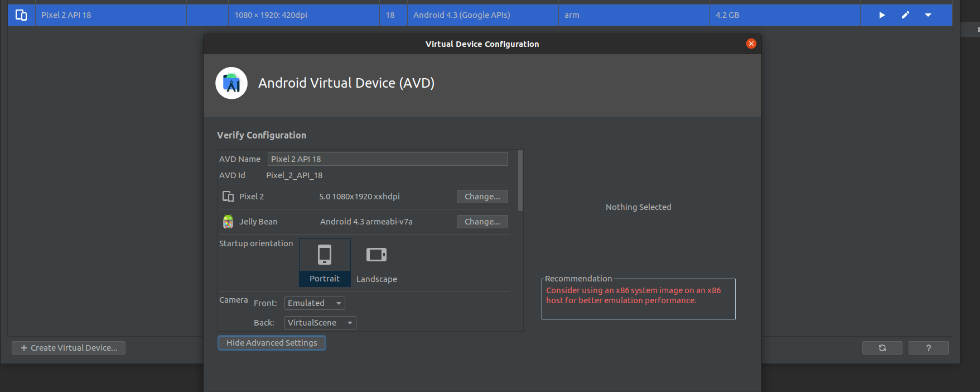Click the API level 18 cell
This screenshot has width=980, height=392.
[393, 15]
